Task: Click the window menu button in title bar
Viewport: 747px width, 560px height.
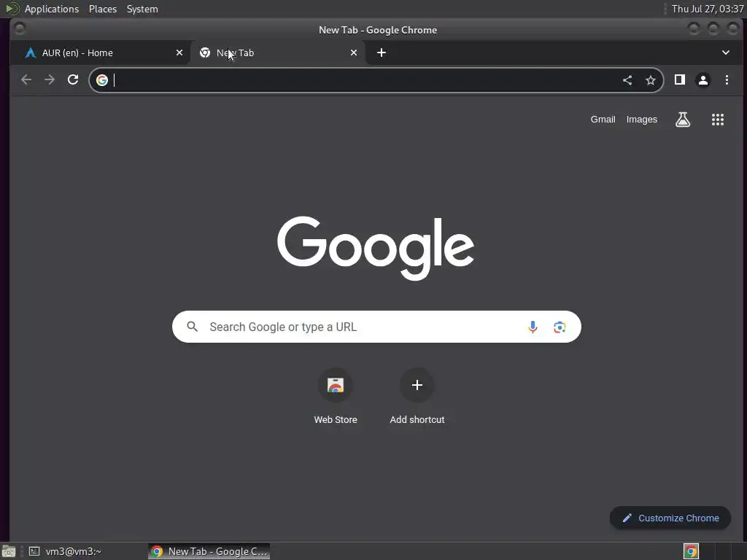Action: click(20, 29)
